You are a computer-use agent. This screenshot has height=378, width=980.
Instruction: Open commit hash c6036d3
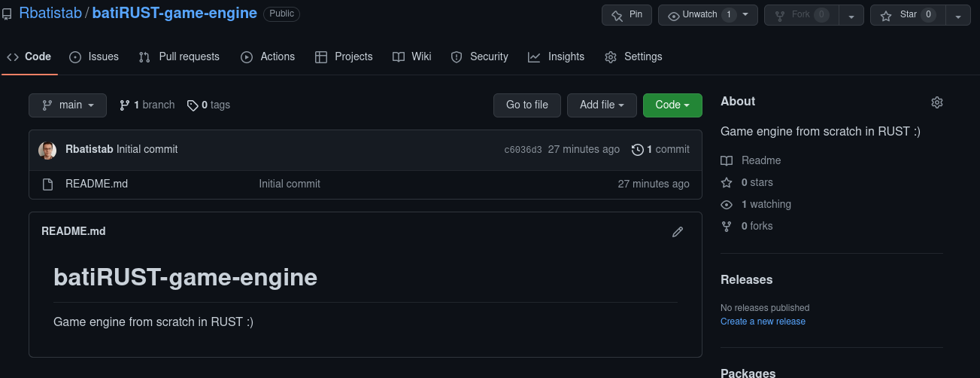click(523, 150)
